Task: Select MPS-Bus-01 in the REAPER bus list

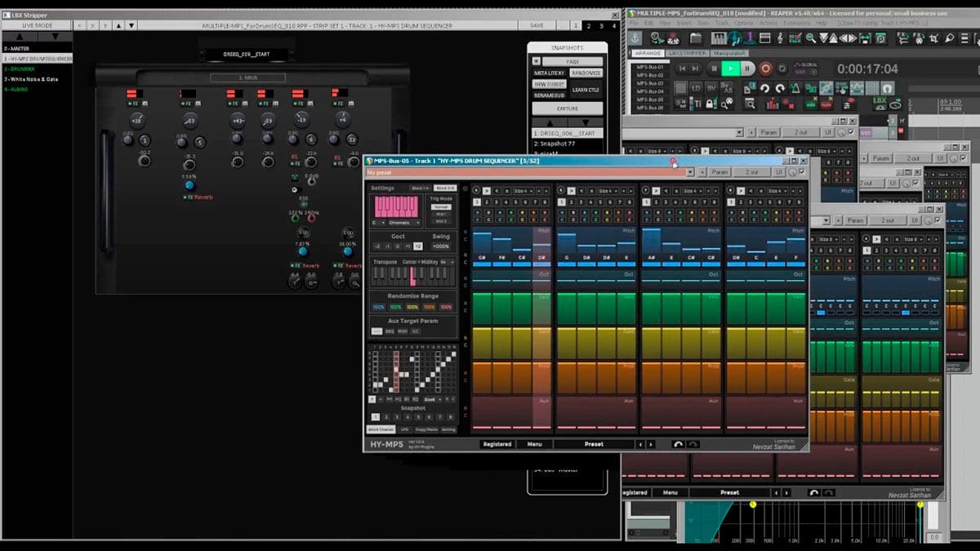Action: pyautogui.click(x=651, y=66)
